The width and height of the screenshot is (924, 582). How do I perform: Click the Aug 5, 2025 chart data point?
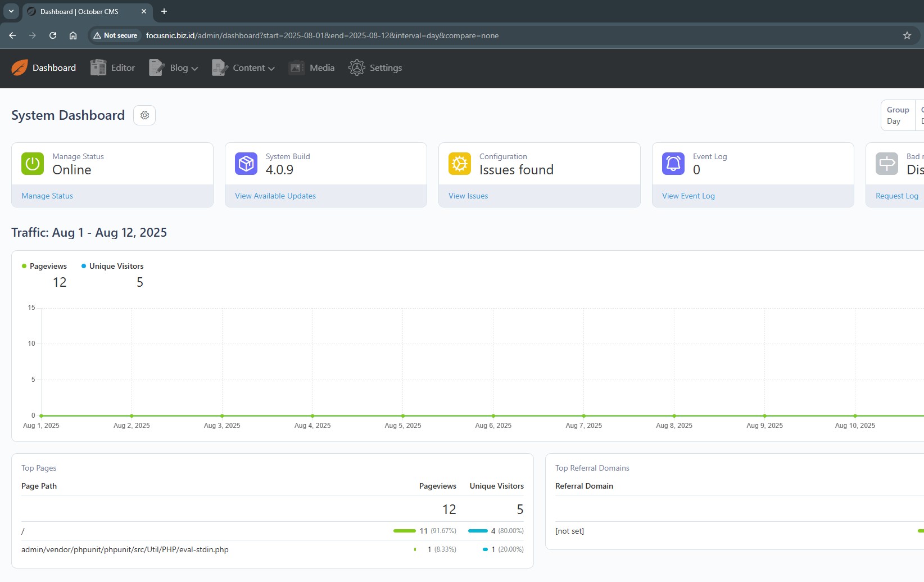coord(403,416)
